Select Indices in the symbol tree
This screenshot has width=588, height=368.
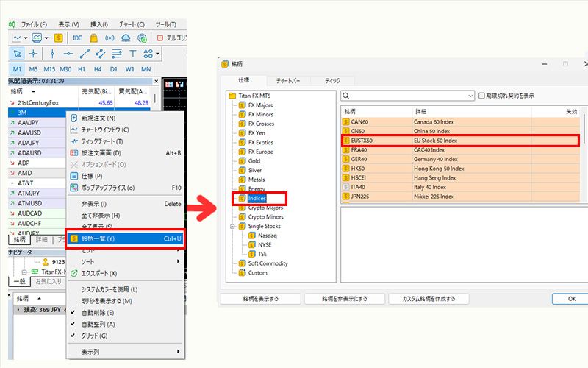[257, 198]
